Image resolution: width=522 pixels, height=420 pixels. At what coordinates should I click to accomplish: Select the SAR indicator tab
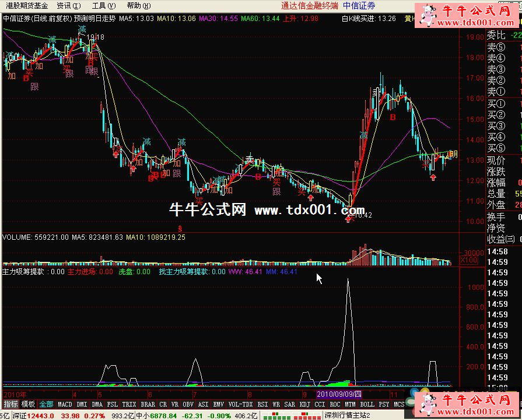click(x=290, y=404)
